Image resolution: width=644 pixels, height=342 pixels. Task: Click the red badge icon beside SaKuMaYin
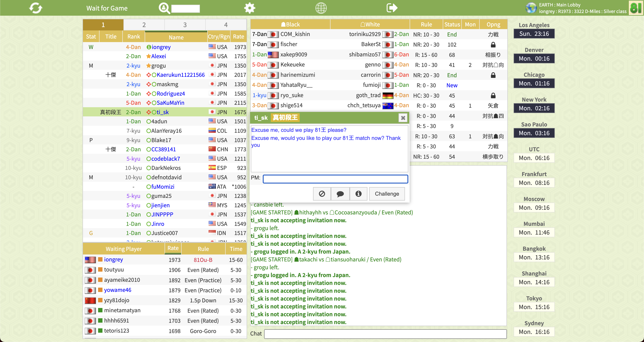148,103
